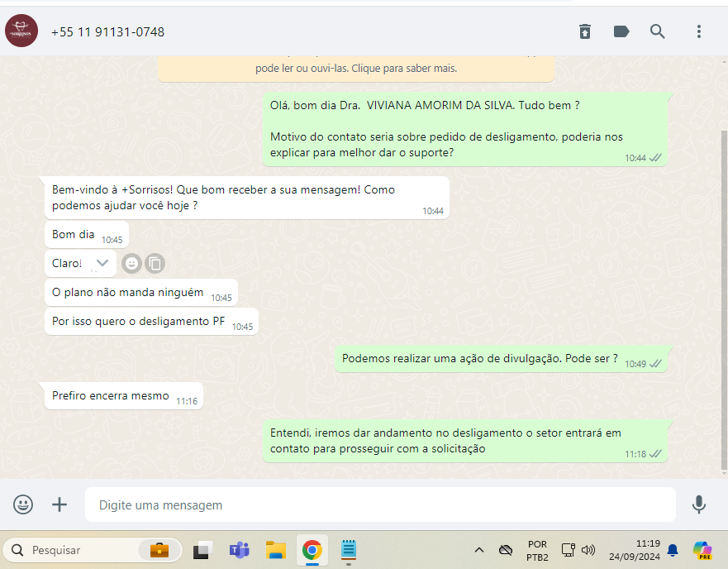Screen dimensions: 728x569
Task: Select message 'Bom dia'
Action: tap(87, 235)
